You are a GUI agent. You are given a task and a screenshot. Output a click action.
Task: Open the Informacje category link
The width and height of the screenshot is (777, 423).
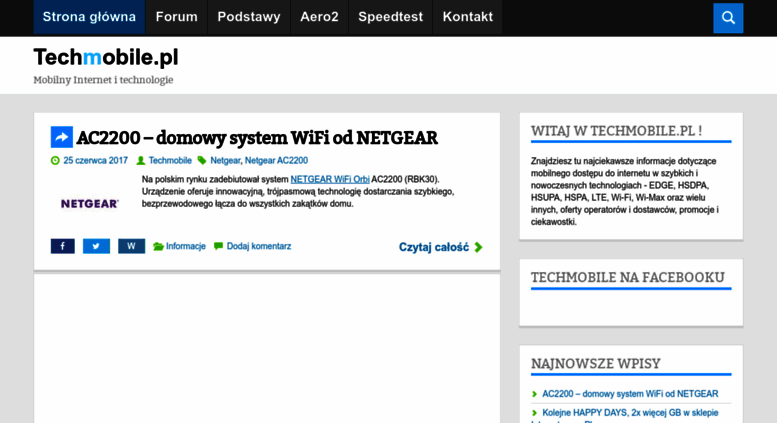[185, 246]
